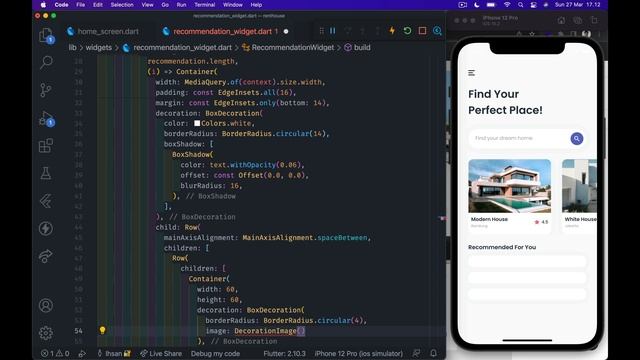Open Spotlight search in menu bar
The height and width of the screenshot is (360, 640).
coord(520,5)
